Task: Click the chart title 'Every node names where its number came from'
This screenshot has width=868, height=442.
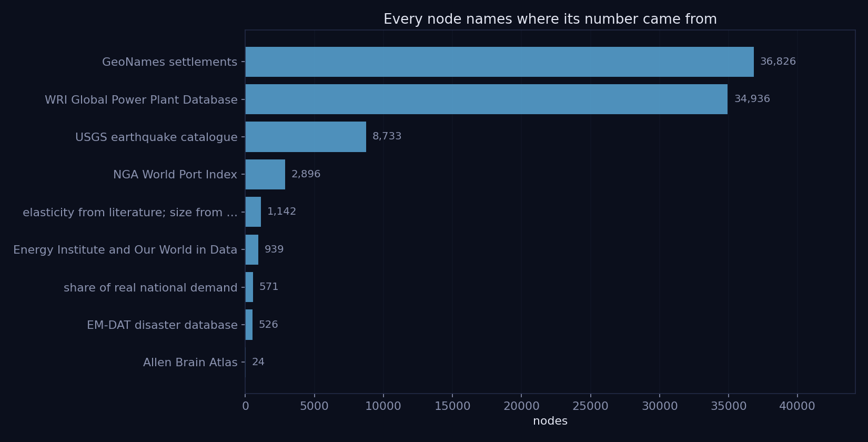Action: tap(550, 19)
